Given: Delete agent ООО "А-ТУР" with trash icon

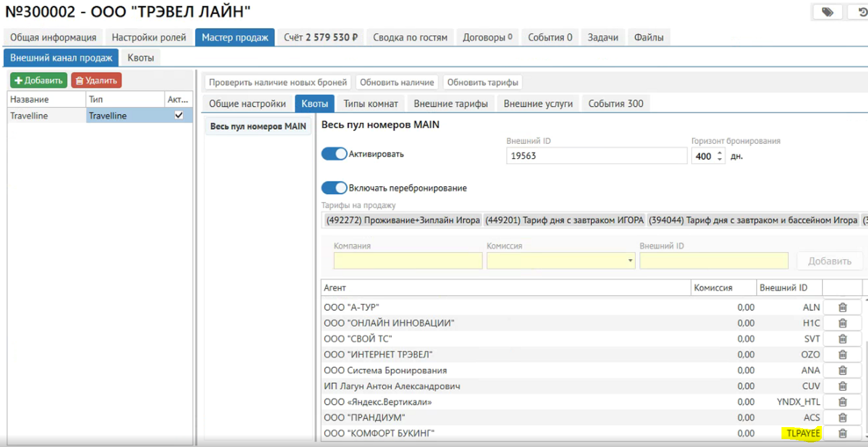Looking at the screenshot, I should pyautogui.click(x=842, y=307).
